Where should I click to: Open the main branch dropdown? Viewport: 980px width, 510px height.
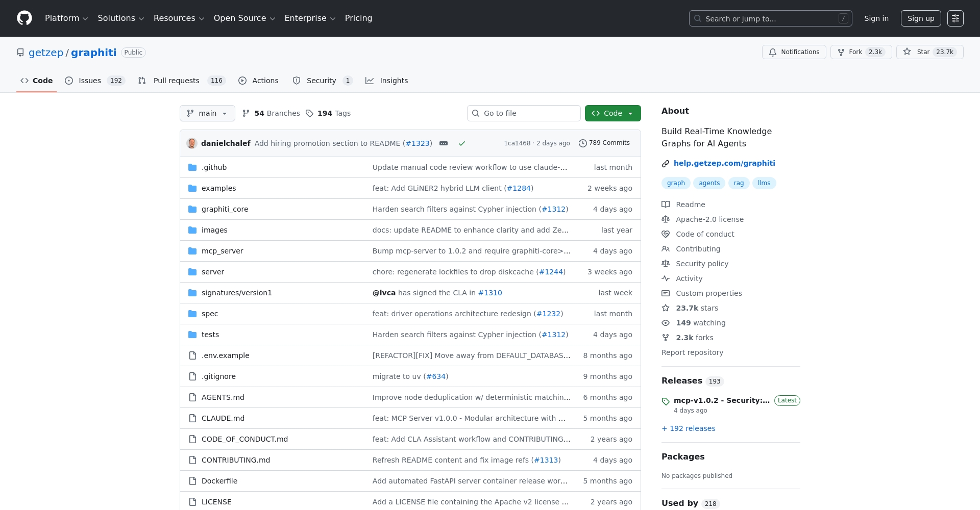click(207, 113)
